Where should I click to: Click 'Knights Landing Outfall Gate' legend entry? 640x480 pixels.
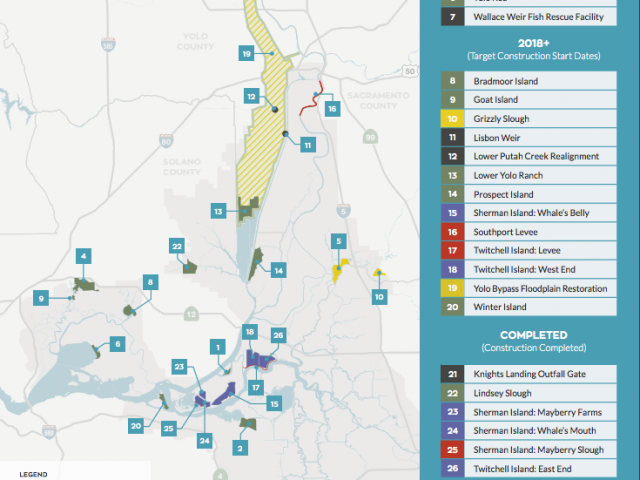pyautogui.click(x=529, y=374)
